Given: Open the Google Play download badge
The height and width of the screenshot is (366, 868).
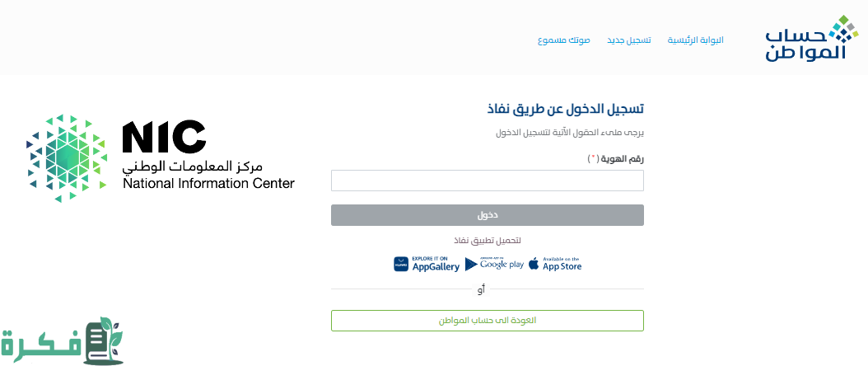Looking at the screenshot, I should coord(494,265).
